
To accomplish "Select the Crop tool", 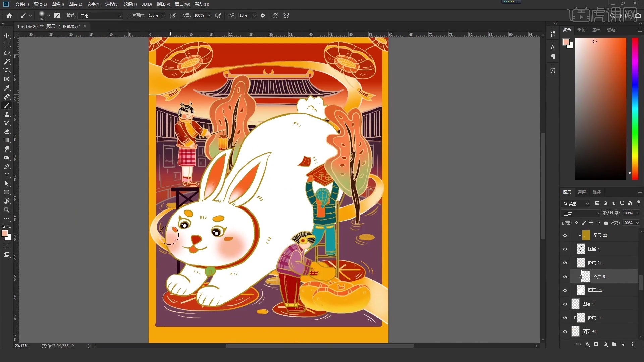I will click(x=7, y=70).
